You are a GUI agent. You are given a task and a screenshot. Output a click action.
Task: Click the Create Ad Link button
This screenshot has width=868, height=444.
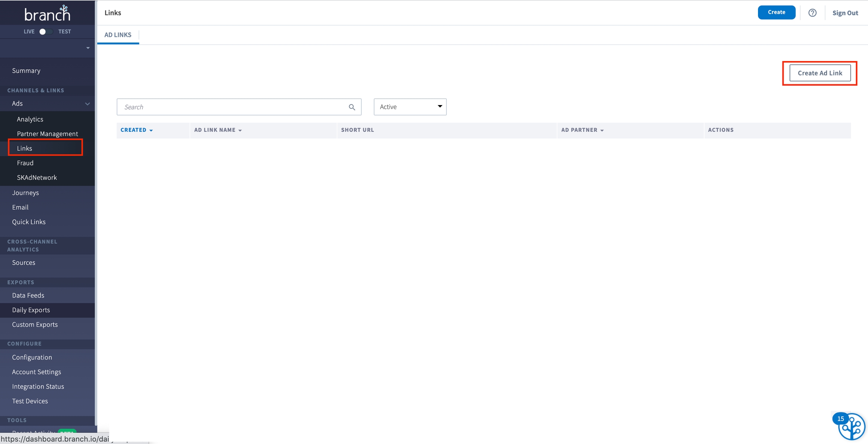click(820, 73)
